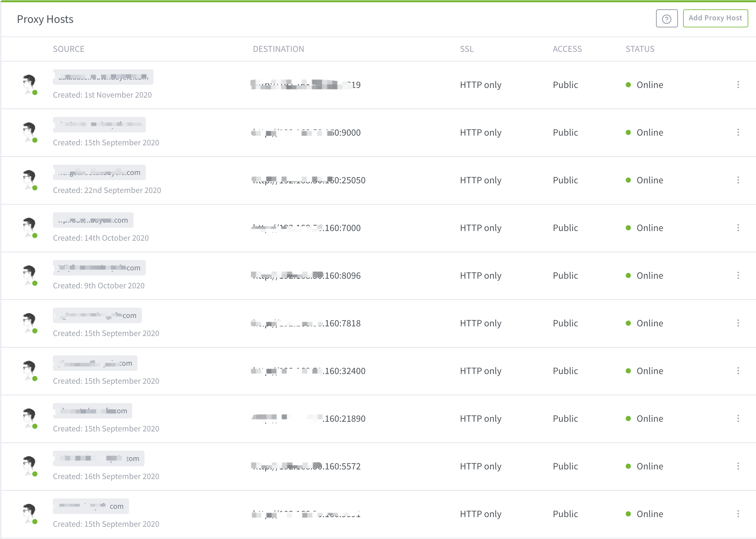This screenshot has width=756, height=539.
Task: Click the Add Proxy Host button
Action: tap(715, 18)
